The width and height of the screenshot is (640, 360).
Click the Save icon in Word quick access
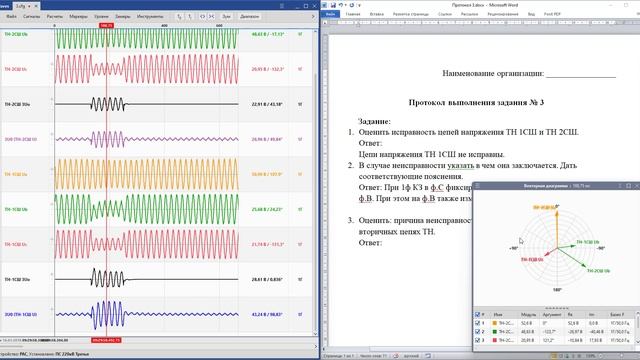click(333, 5)
